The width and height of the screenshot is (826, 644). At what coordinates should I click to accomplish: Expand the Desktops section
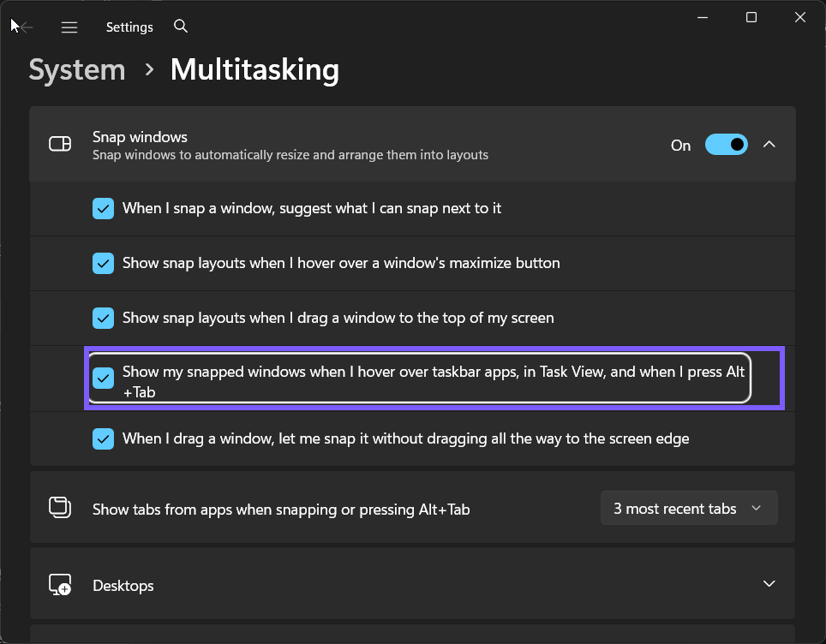769,583
